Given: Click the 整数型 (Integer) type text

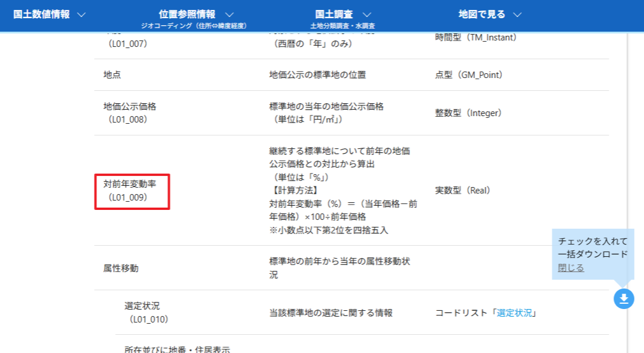Looking at the screenshot, I should (x=468, y=113).
